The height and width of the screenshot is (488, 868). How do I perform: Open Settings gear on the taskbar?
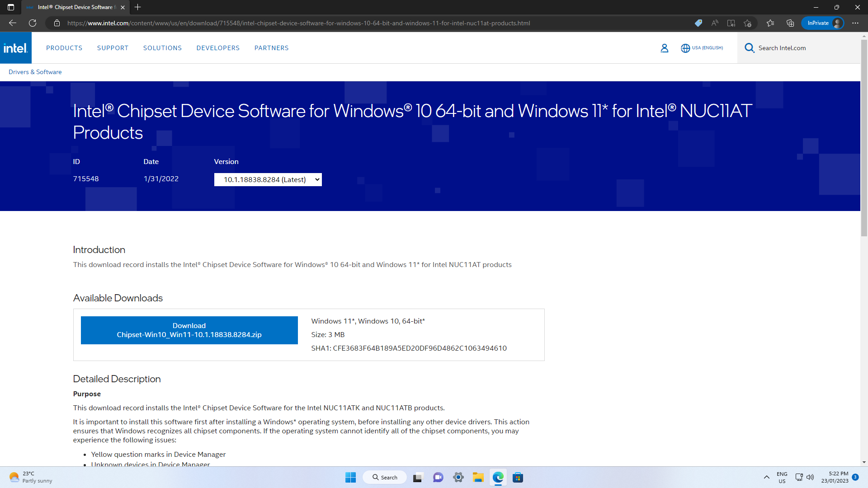(x=458, y=477)
